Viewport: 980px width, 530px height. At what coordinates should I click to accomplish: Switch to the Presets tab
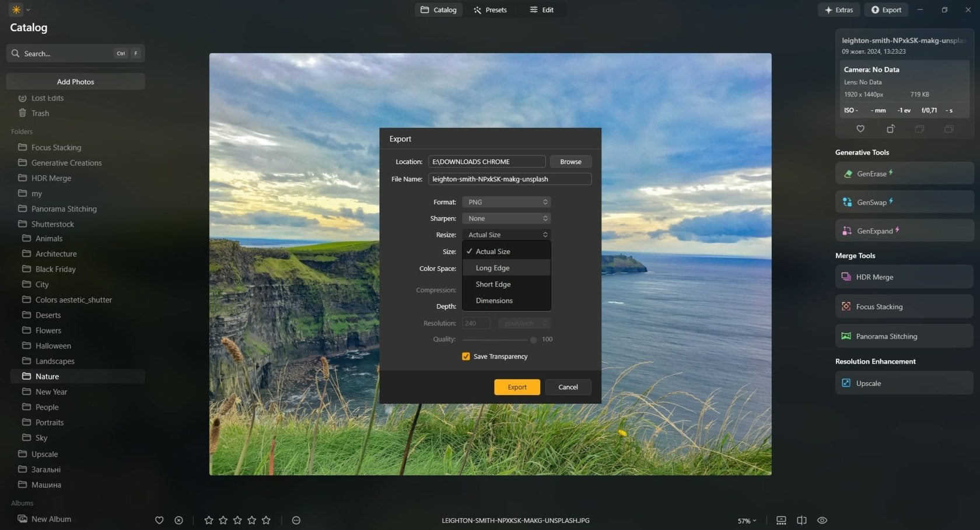coord(490,9)
